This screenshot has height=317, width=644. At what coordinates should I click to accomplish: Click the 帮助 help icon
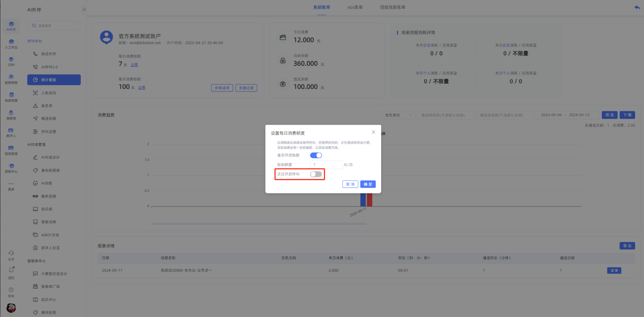tap(11, 292)
